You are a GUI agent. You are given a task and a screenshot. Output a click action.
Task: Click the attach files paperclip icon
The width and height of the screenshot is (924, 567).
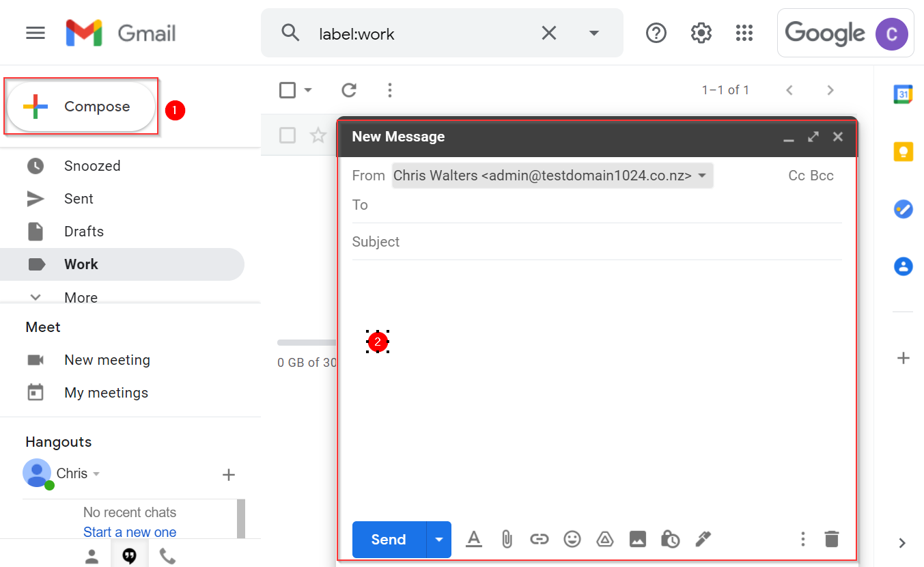[506, 540]
